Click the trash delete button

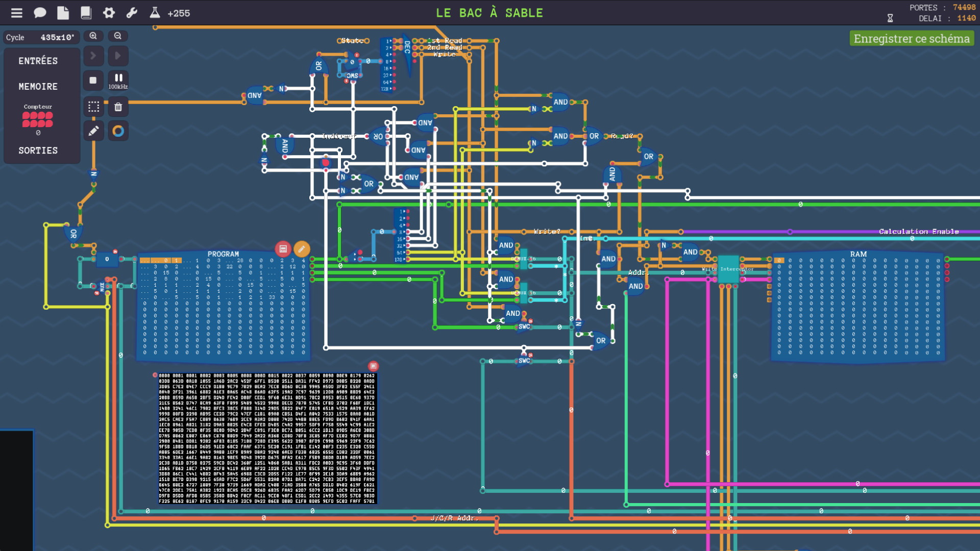[118, 107]
